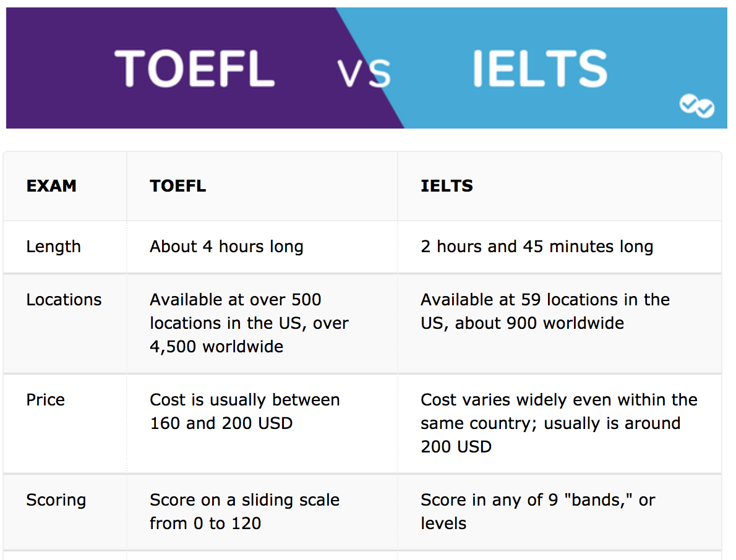Screen dimensions: 736x560
Task: Select the EXAM column header
Action: click(x=51, y=186)
